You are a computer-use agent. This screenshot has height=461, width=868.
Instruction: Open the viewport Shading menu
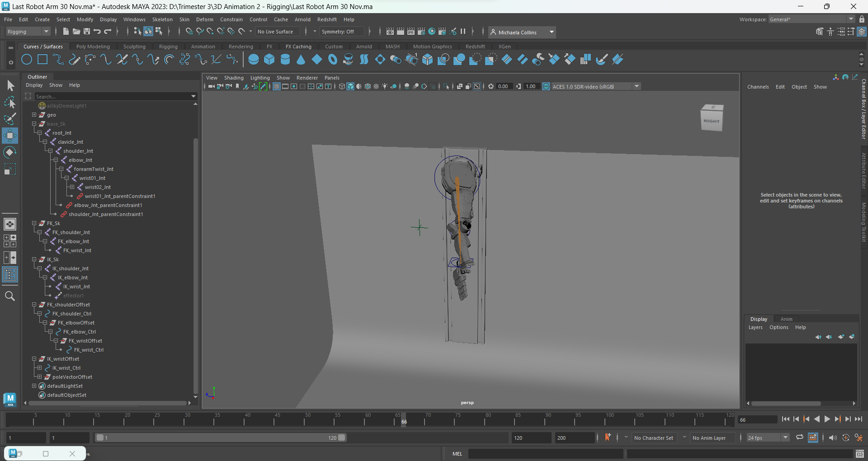click(234, 78)
